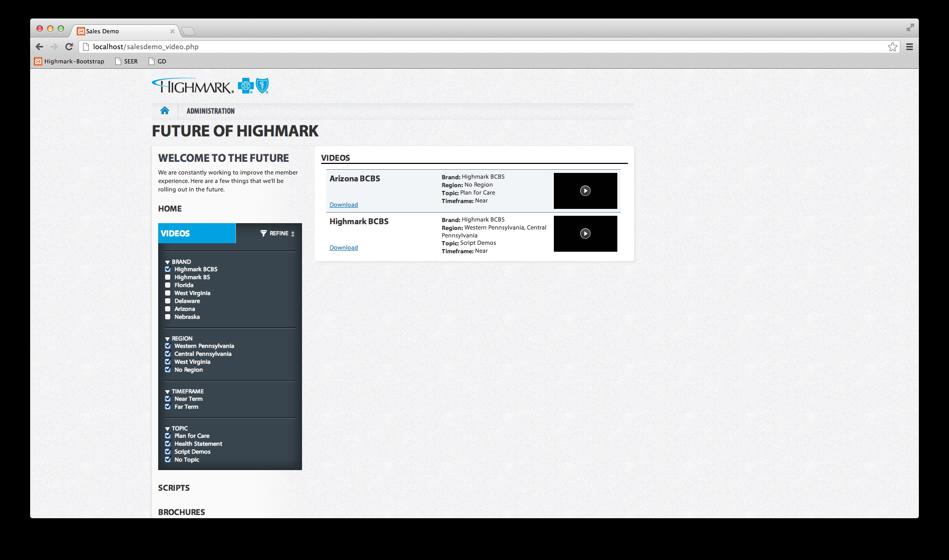Enter fullscreen with window expand arrows
The image size is (949, 560).
910,27
